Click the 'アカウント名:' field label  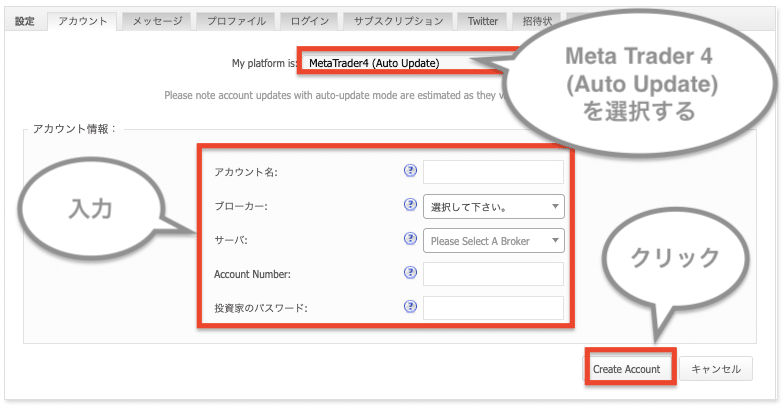point(246,172)
